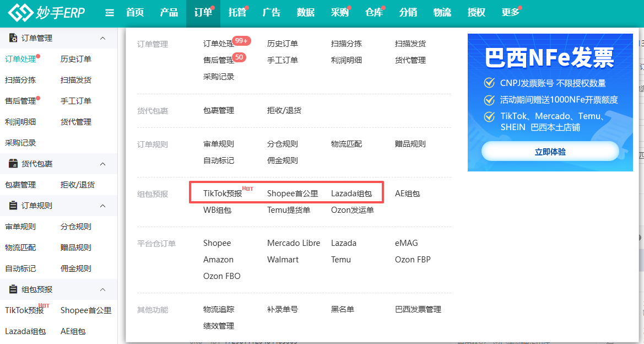Open eMAG platform warehouse orders
Image resolution: width=644 pixels, height=344 pixels.
click(x=406, y=243)
